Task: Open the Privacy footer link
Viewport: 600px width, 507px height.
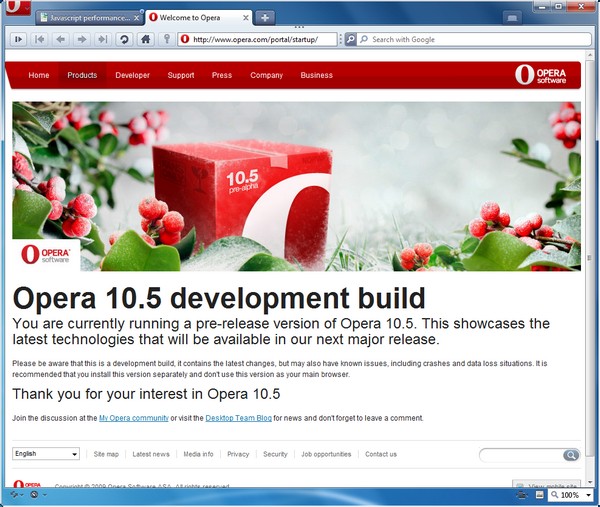Action: point(238,454)
